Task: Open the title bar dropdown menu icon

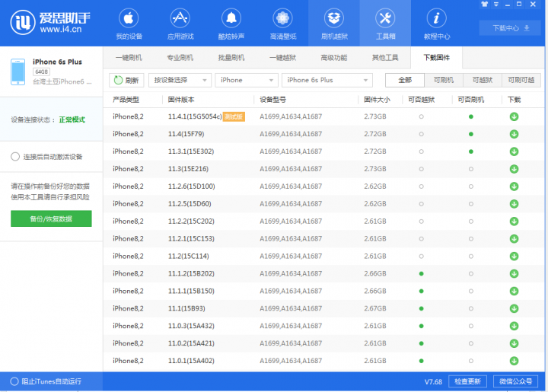Action: tap(496, 5)
